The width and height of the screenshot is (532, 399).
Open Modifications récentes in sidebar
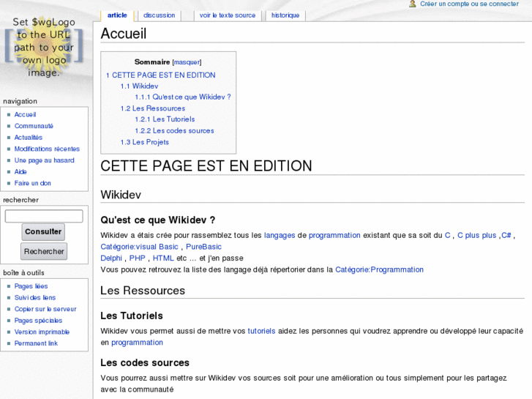(47, 149)
